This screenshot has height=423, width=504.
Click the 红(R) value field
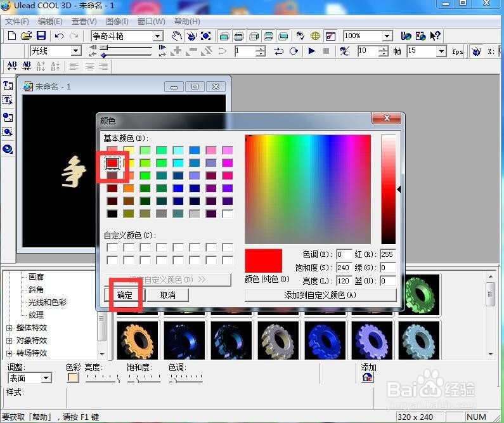[x=387, y=254]
